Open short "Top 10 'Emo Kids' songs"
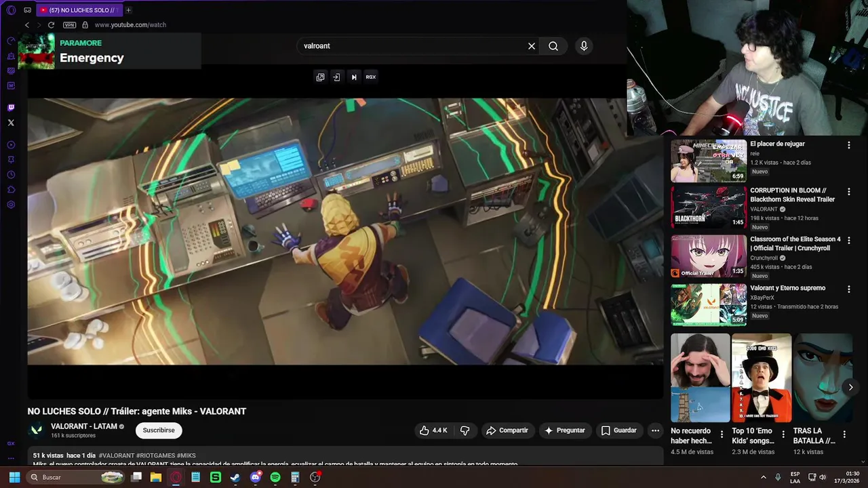Image resolution: width=868 pixels, height=488 pixels. point(762,378)
